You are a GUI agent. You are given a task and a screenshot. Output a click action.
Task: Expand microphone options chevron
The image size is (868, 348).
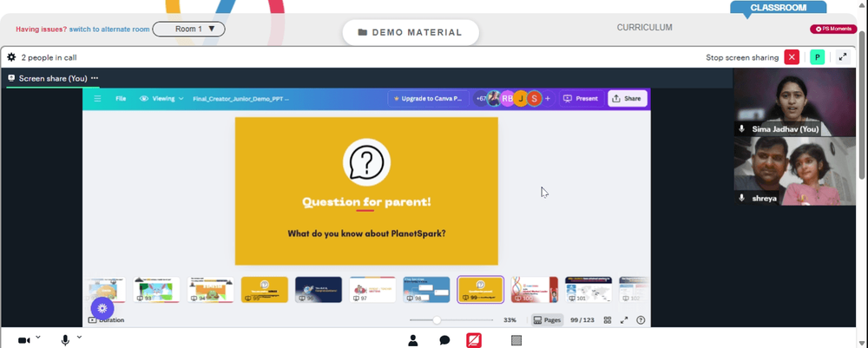pyautogui.click(x=79, y=337)
